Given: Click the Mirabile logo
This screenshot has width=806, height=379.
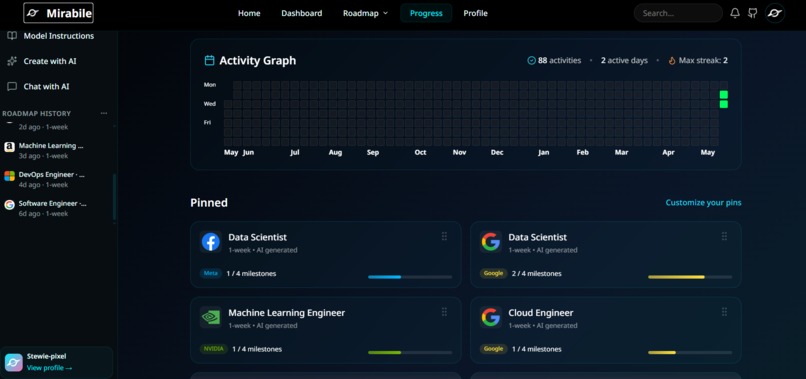Looking at the screenshot, I should pos(59,13).
